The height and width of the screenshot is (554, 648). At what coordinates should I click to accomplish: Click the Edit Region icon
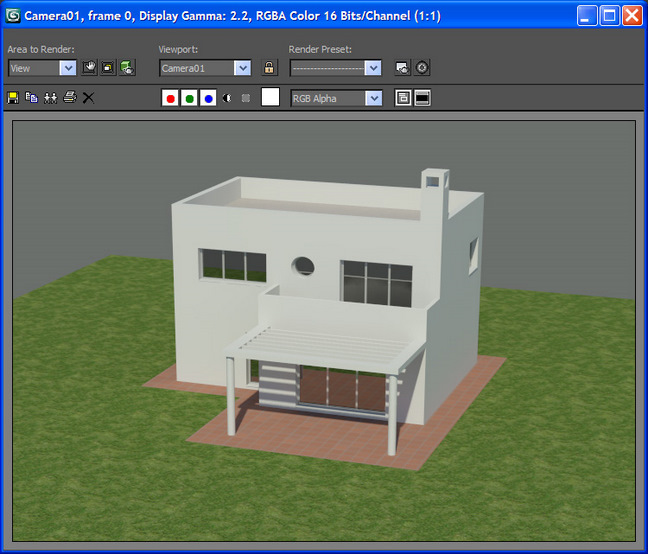click(89, 68)
